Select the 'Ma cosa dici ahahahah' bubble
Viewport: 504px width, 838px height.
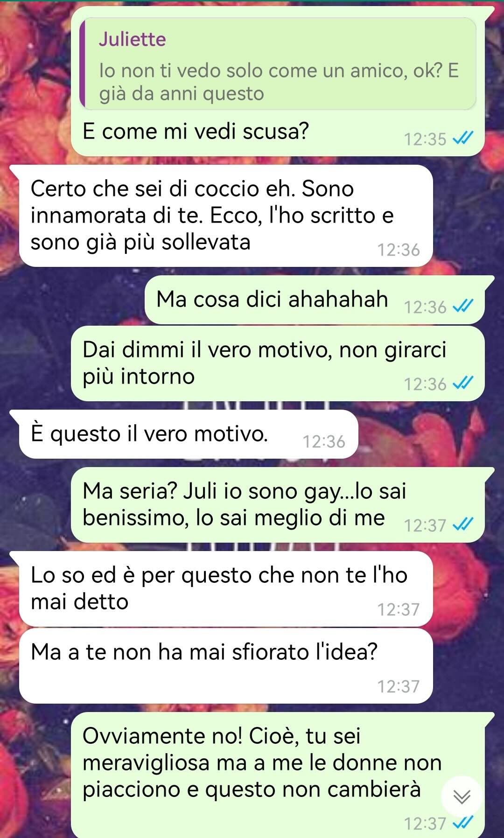(x=315, y=300)
